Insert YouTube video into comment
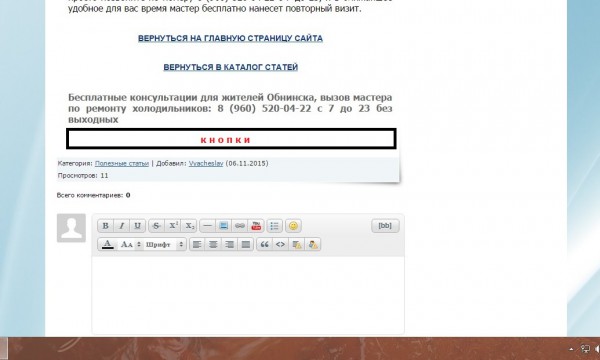This screenshot has height=360, width=600. tap(256, 226)
